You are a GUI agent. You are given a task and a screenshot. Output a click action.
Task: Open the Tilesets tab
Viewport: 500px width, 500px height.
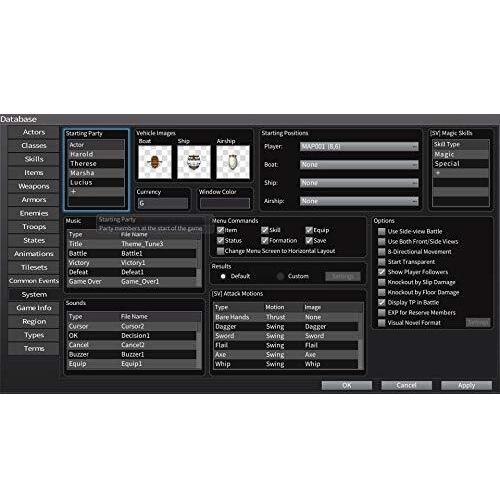(x=34, y=267)
